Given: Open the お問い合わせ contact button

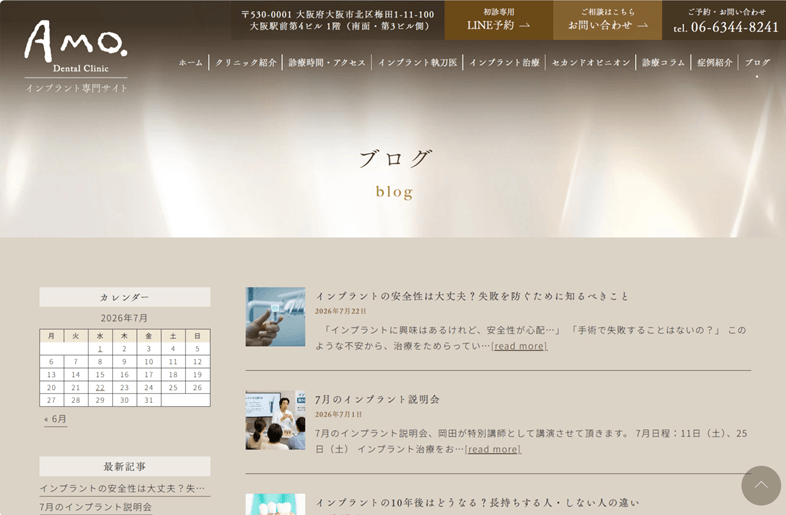Looking at the screenshot, I should (608, 20).
